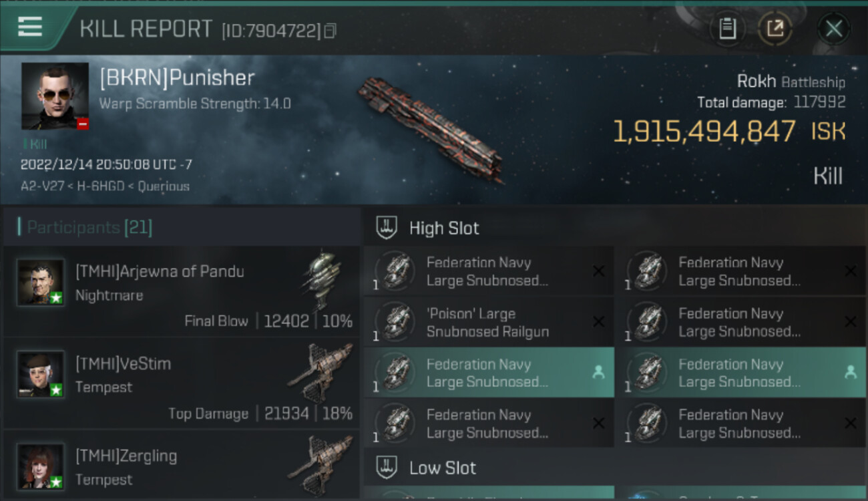Open the kill report clipboard icon
This screenshot has height=501, width=868.
point(727,29)
